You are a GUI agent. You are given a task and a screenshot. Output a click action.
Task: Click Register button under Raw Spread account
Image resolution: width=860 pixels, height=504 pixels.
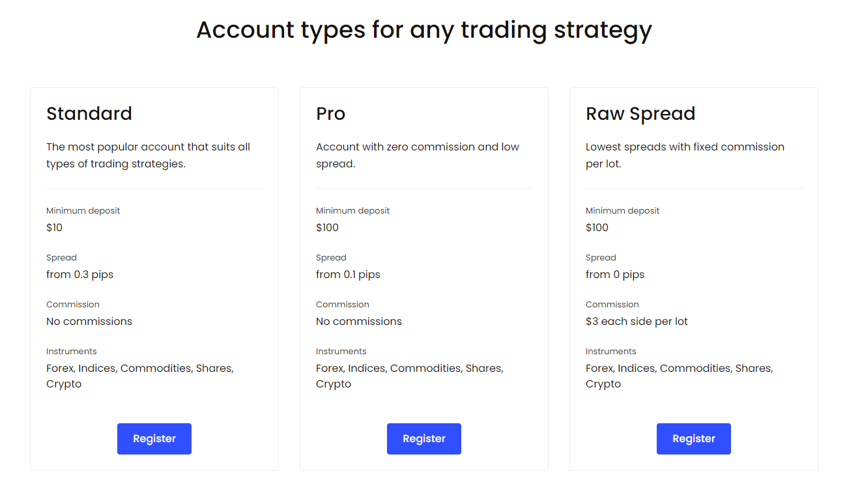(694, 439)
